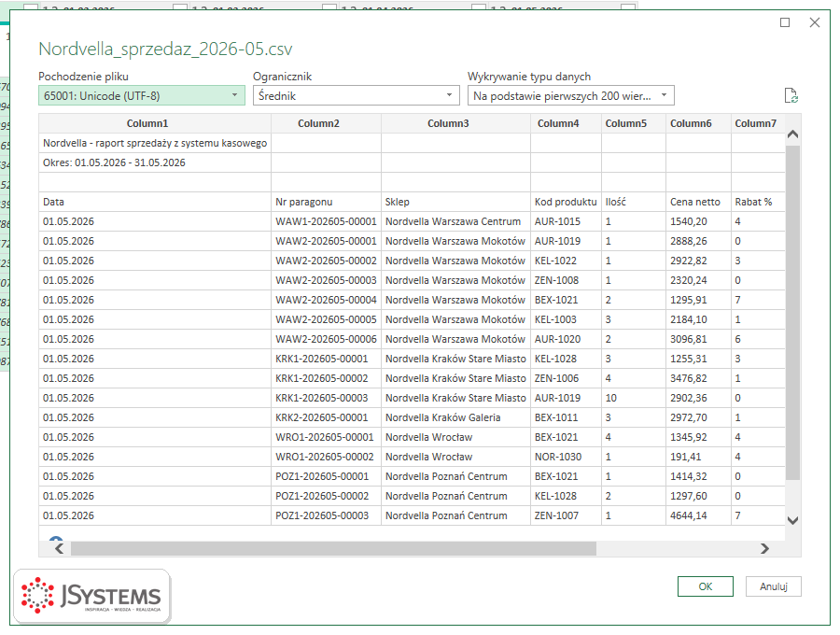This screenshot has height=635, width=840.
Task: Click the preview table scroll up arrow
Action: tap(792, 134)
